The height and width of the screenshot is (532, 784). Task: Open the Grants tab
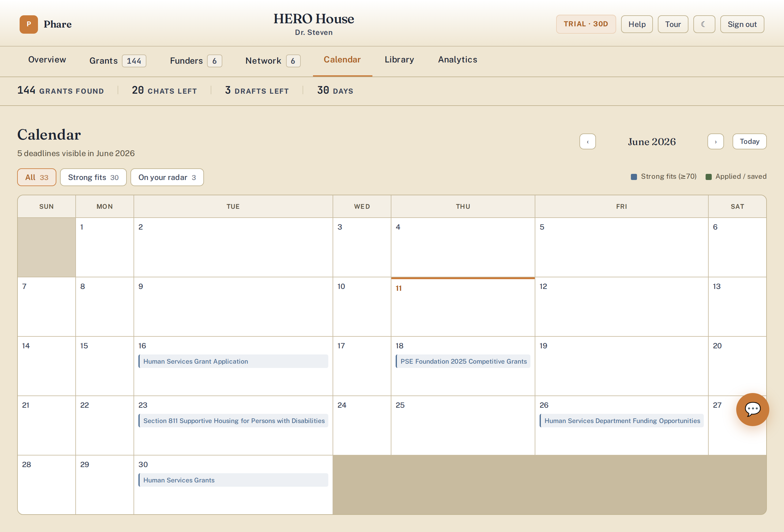(117, 61)
